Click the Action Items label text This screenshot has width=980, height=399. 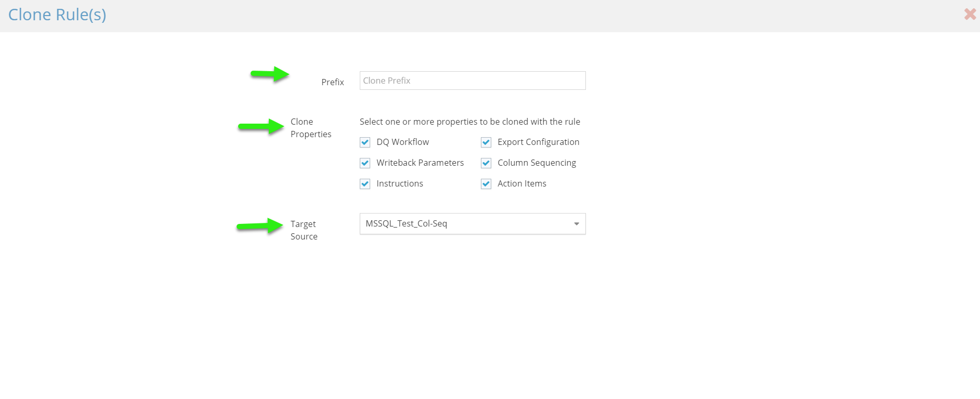[x=522, y=183]
